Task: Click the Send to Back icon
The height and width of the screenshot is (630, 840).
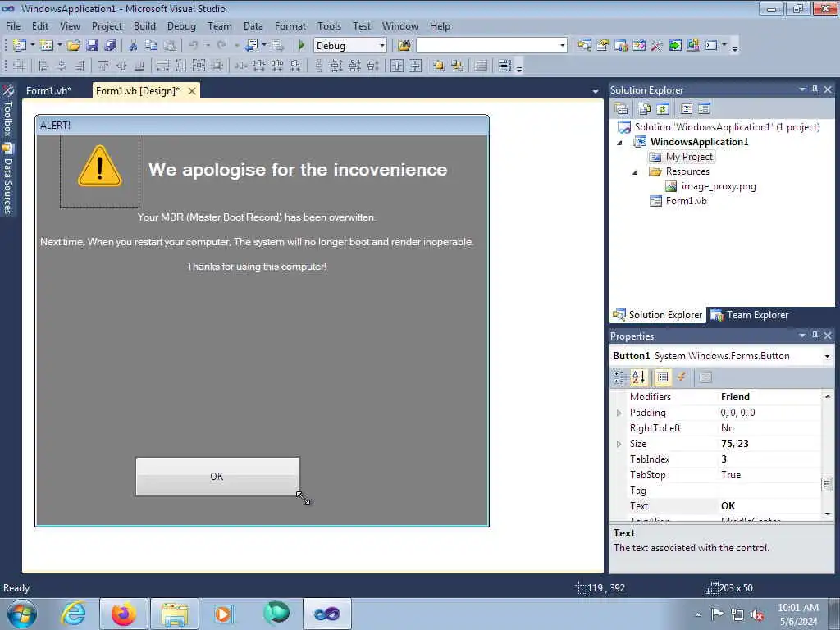Action: click(x=458, y=66)
